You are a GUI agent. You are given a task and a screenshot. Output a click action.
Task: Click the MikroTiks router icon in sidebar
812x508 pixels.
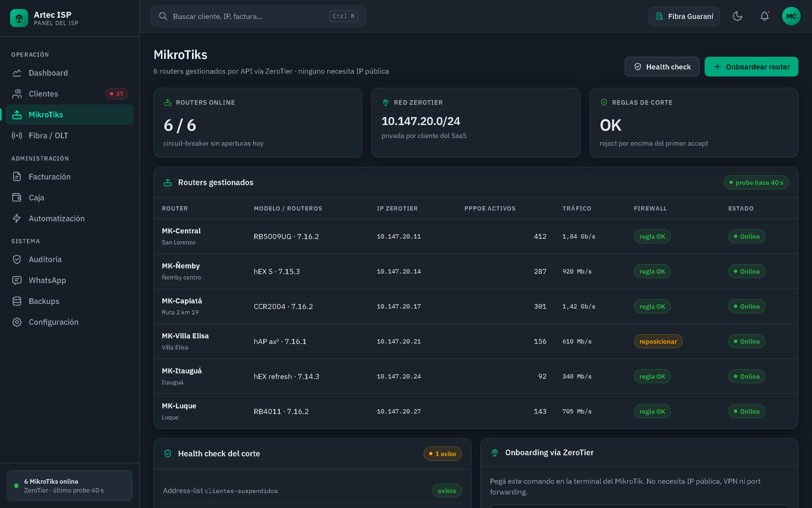click(17, 115)
